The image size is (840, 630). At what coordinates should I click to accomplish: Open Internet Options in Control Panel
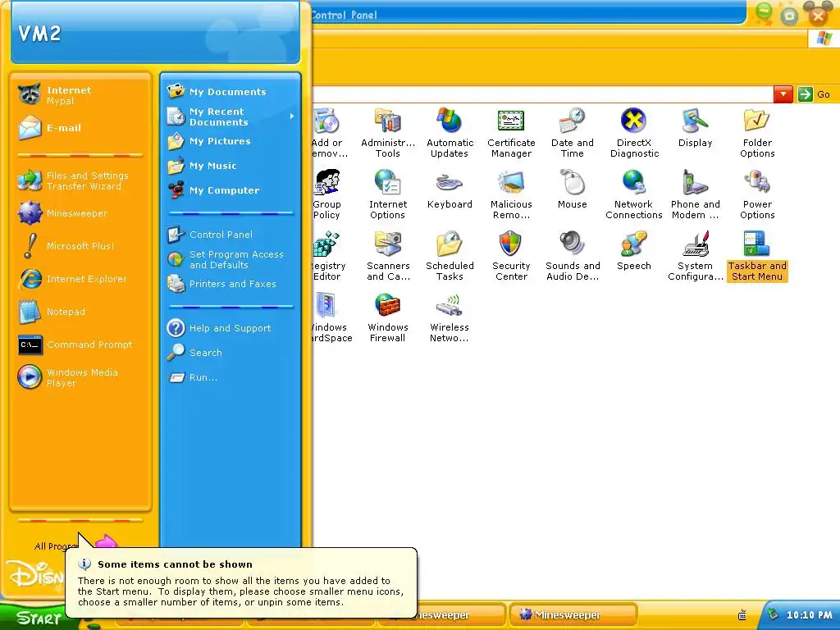(388, 194)
